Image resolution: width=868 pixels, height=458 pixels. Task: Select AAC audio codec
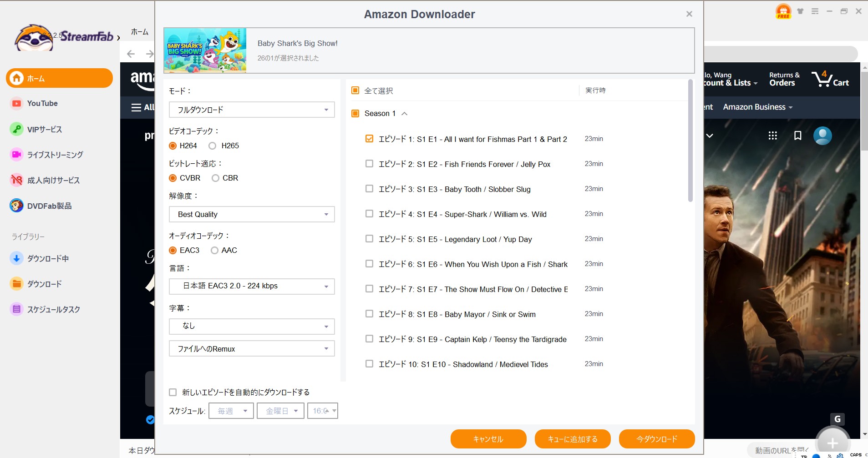click(x=214, y=250)
